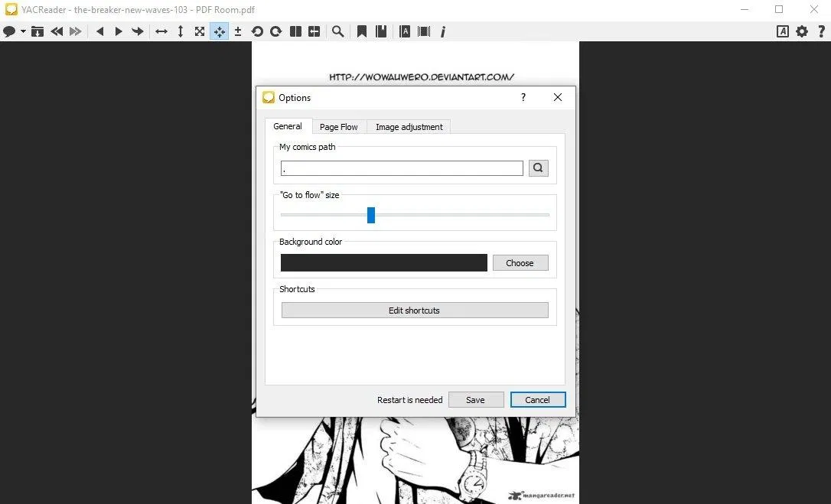
Task: Rotate the page left
Action: (257, 31)
